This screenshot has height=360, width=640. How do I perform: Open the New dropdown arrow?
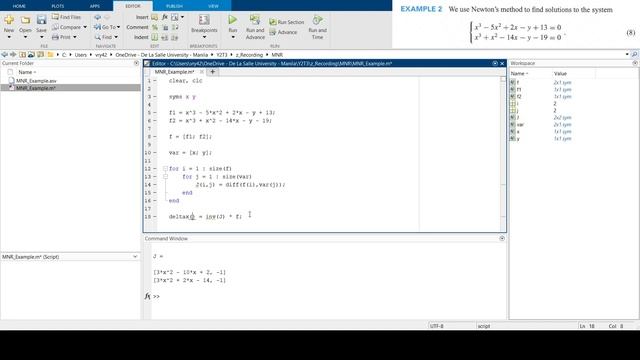(9, 37)
